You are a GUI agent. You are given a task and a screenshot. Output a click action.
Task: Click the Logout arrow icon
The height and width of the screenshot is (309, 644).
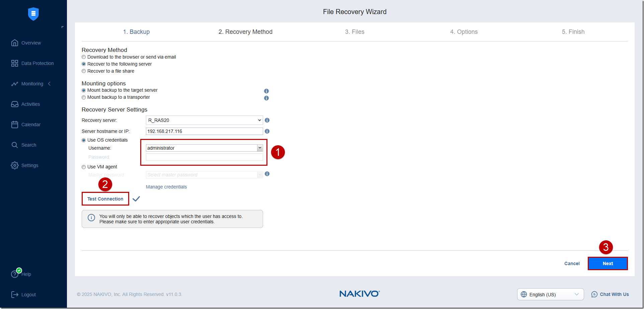15,295
